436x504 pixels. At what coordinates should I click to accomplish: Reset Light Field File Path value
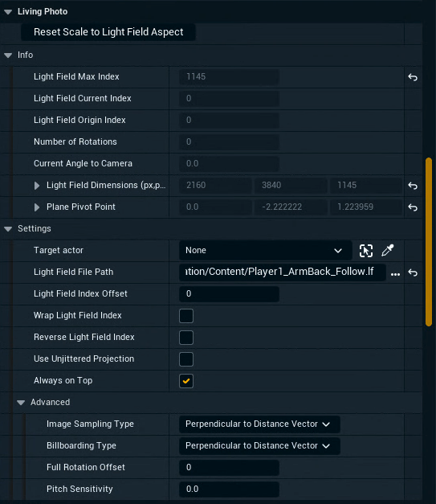click(413, 272)
